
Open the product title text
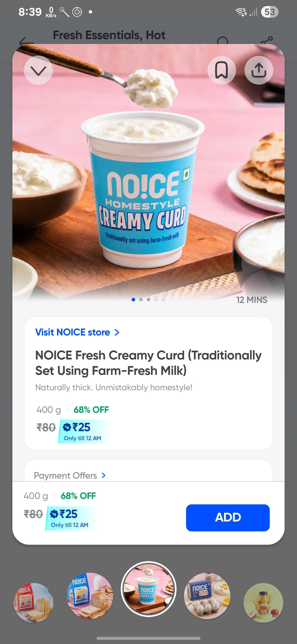point(148,363)
